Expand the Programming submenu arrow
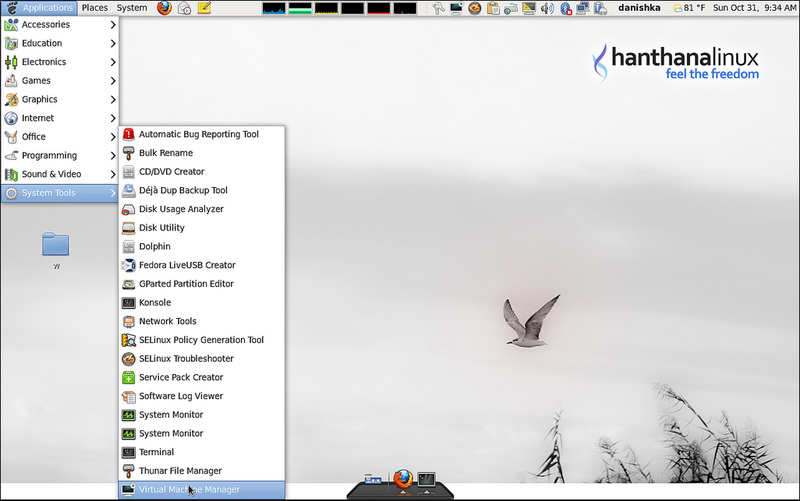800x501 pixels. click(x=113, y=156)
